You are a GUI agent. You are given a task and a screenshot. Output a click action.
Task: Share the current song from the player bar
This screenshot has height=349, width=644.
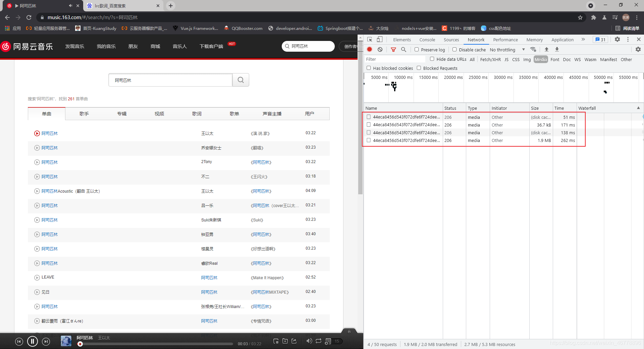coord(294,341)
